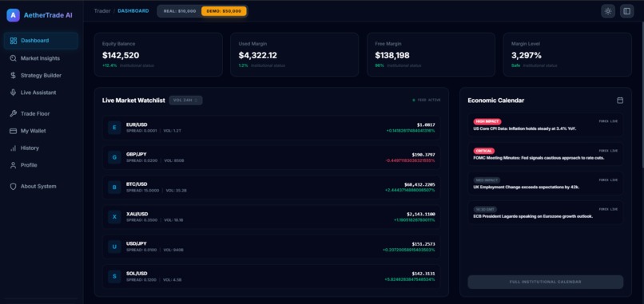Click the BTC/USD price $68,432.2205
Viewport: 644px width, 304px height.
pos(419,184)
